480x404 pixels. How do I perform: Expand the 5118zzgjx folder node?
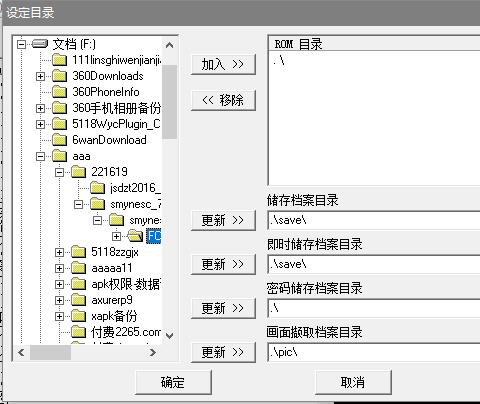coord(59,252)
